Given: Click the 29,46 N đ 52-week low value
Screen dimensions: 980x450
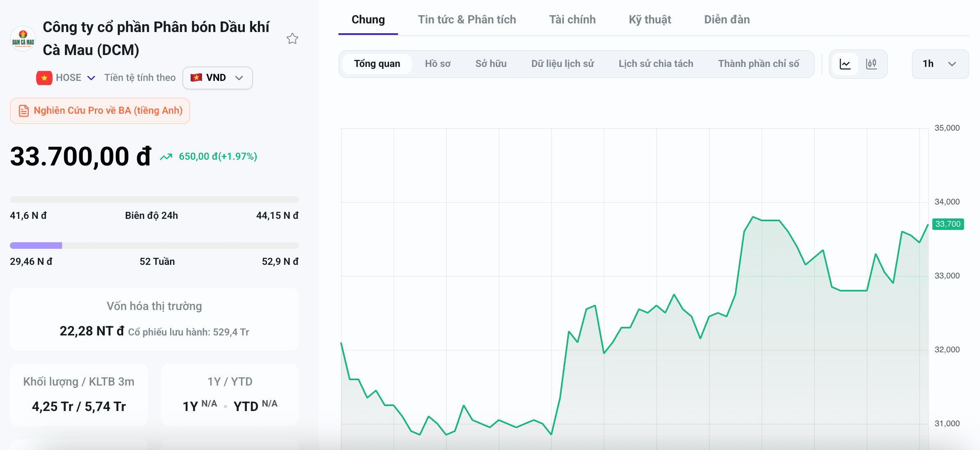Looking at the screenshot, I should (31, 262).
